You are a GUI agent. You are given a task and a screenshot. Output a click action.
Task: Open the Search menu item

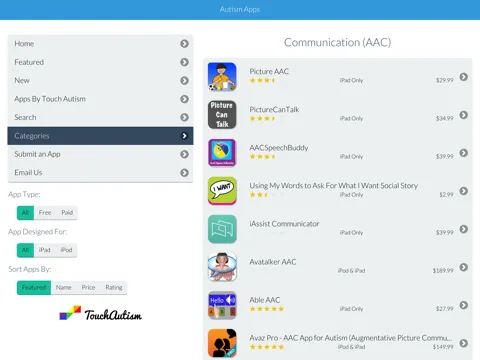100,117
